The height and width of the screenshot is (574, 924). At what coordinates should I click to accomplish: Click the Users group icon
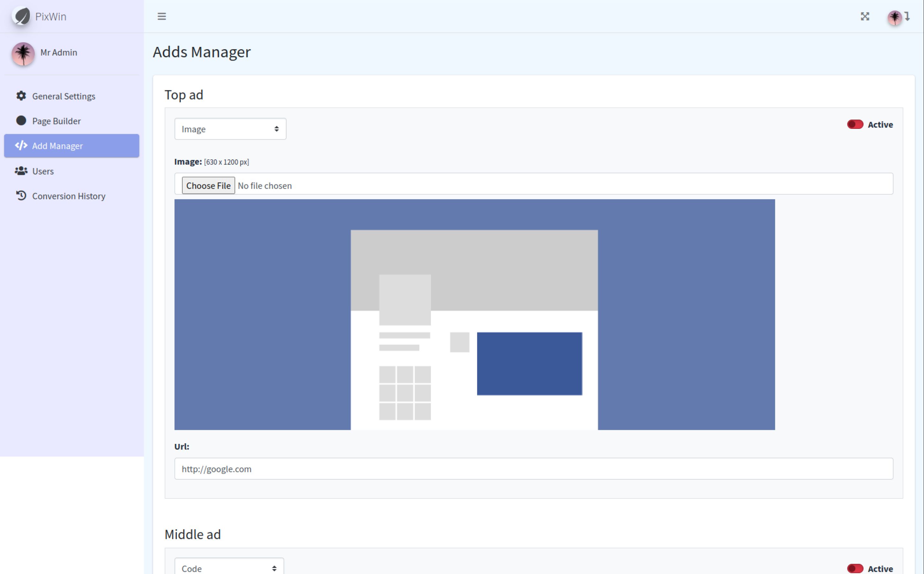pos(21,171)
